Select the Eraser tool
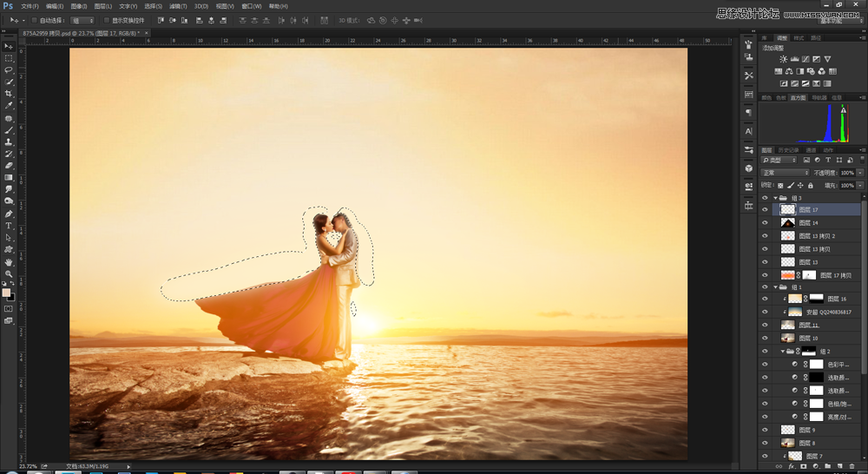This screenshot has height=474, width=868. click(9, 166)
